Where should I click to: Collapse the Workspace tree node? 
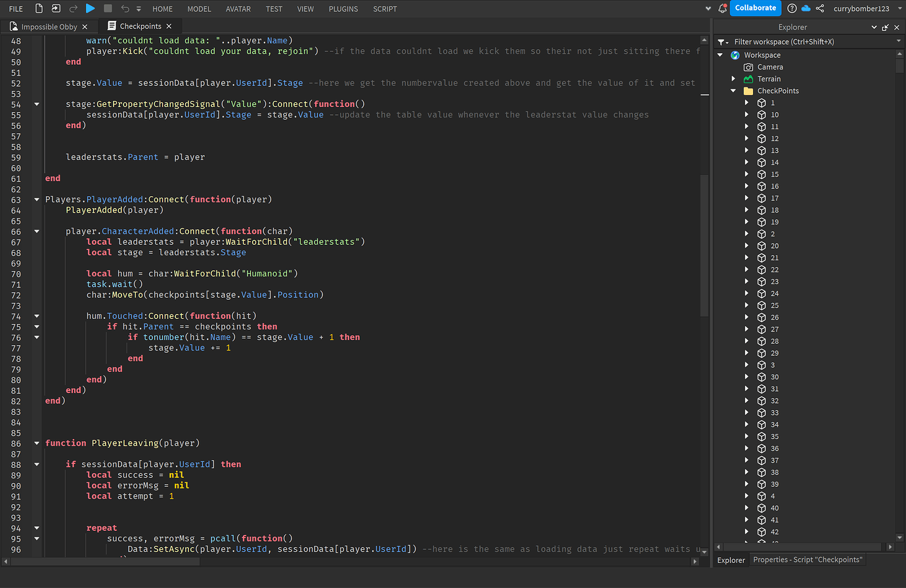coord(720,55)
